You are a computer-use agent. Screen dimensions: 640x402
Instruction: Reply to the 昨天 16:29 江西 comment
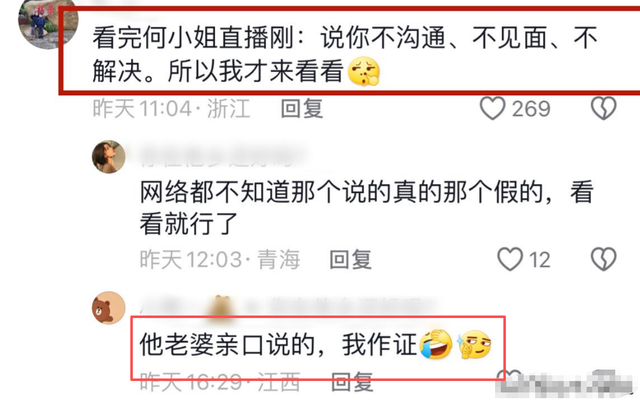[352, 382]
